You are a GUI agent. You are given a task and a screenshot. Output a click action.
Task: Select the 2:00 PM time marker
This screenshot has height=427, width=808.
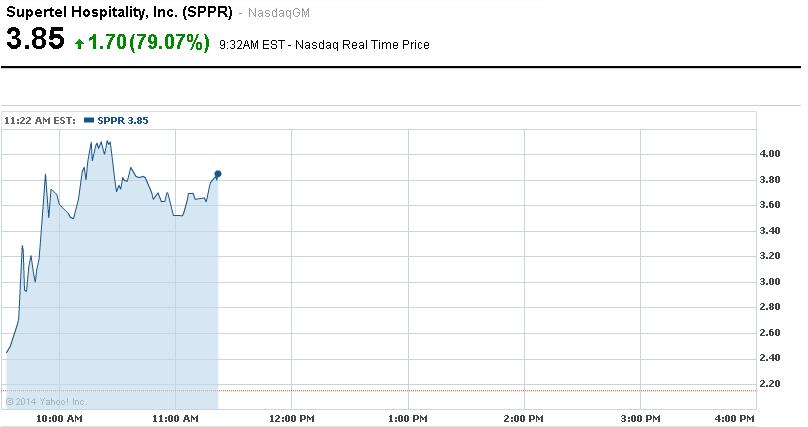523,417
